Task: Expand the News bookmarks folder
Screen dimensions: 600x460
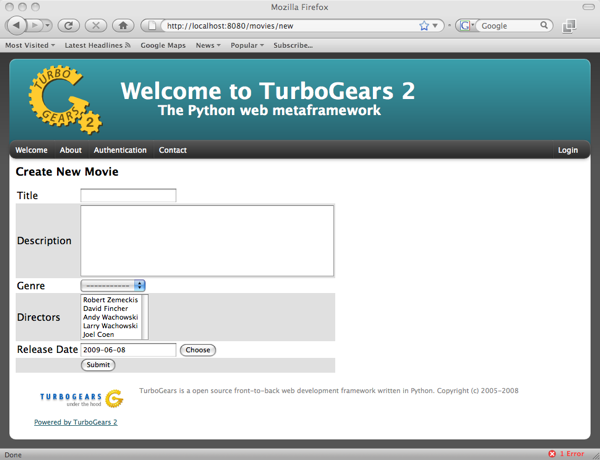Action: (x=208, y=45)
